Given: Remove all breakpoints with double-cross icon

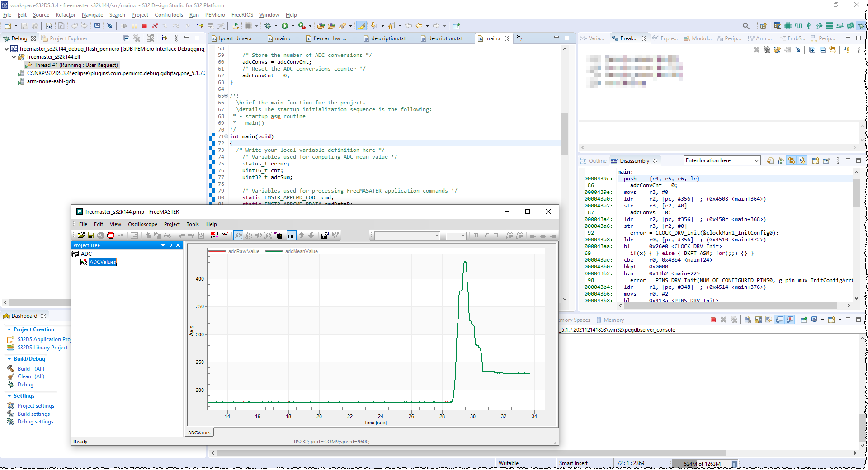Looking at the screenshot, I should (x=767, y=50).
